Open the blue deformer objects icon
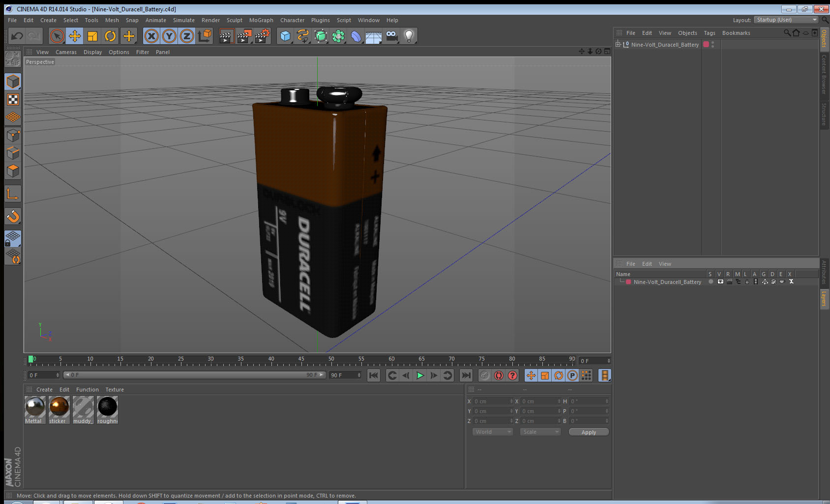Image resolution: width=830 pixels, height=504 pixels. click(356, 36)
